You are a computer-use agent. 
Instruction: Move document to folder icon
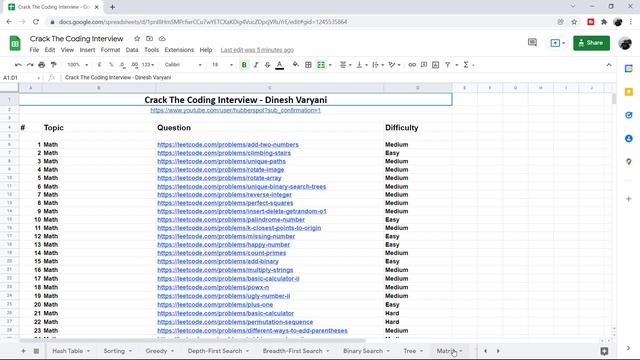[x=149, y=38]
